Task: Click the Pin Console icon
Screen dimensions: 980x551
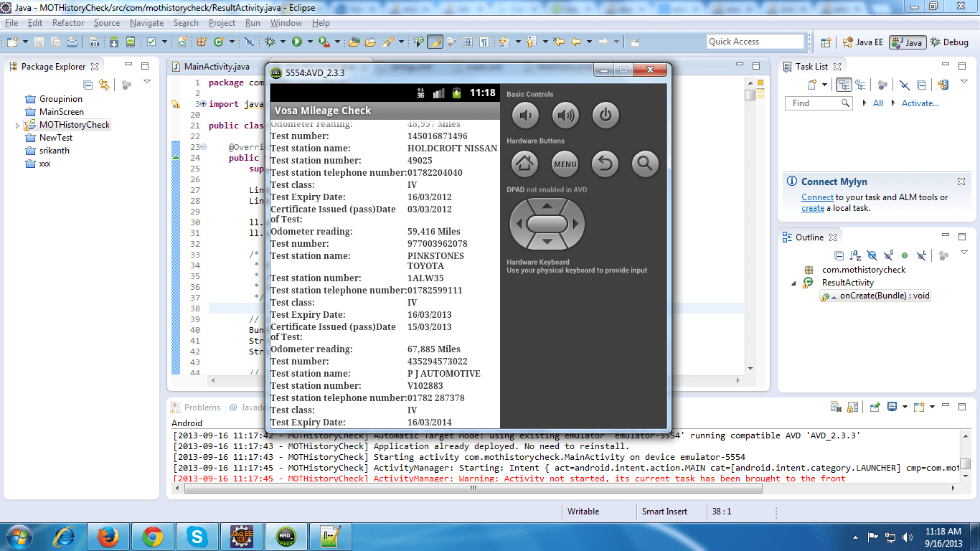Action: 875,407
